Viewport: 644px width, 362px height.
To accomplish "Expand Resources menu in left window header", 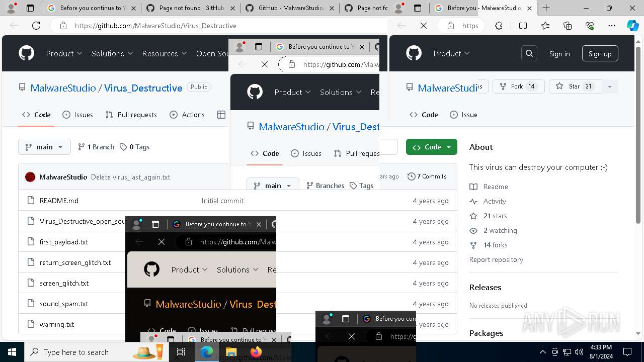I will click(x=164, y=53).
